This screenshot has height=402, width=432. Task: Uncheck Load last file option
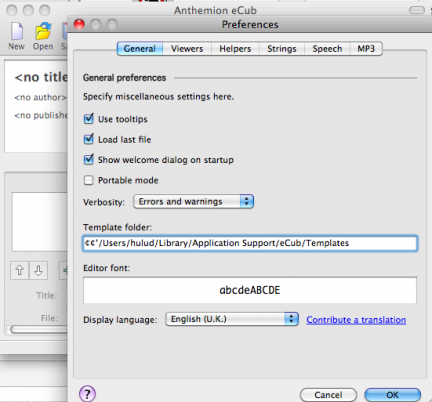point(89,139)
